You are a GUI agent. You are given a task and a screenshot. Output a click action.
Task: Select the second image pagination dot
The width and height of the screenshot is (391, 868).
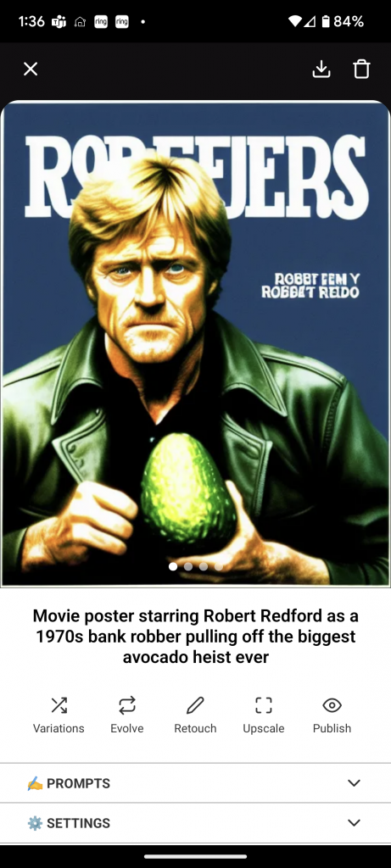188,566
